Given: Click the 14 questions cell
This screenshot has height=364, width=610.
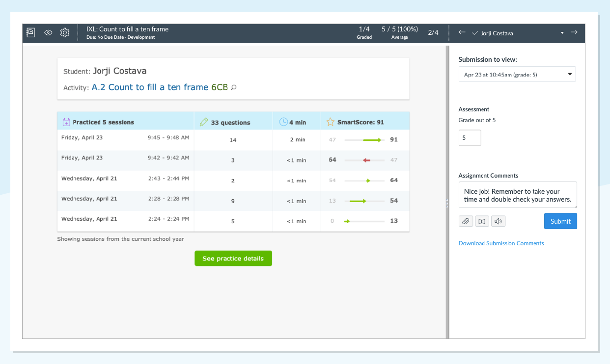Looking at the screenshot, I should [233, 140].
